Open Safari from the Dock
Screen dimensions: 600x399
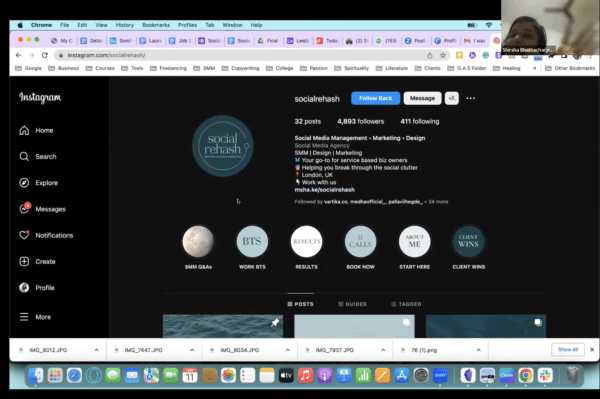click(x=74, y=376)
